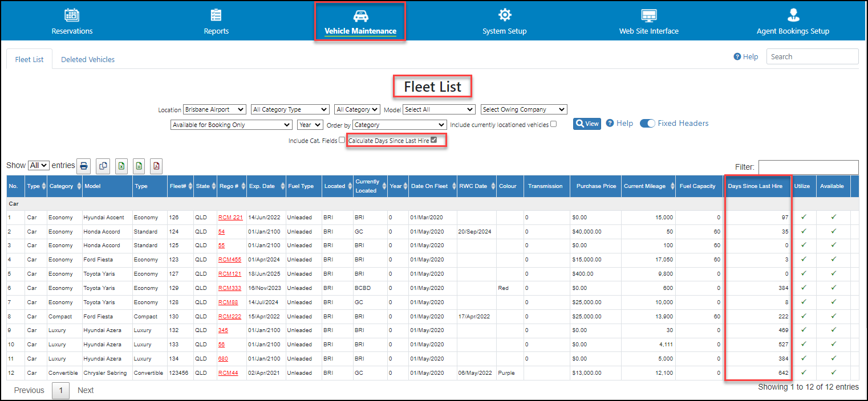Click the View button

(587, 124)
